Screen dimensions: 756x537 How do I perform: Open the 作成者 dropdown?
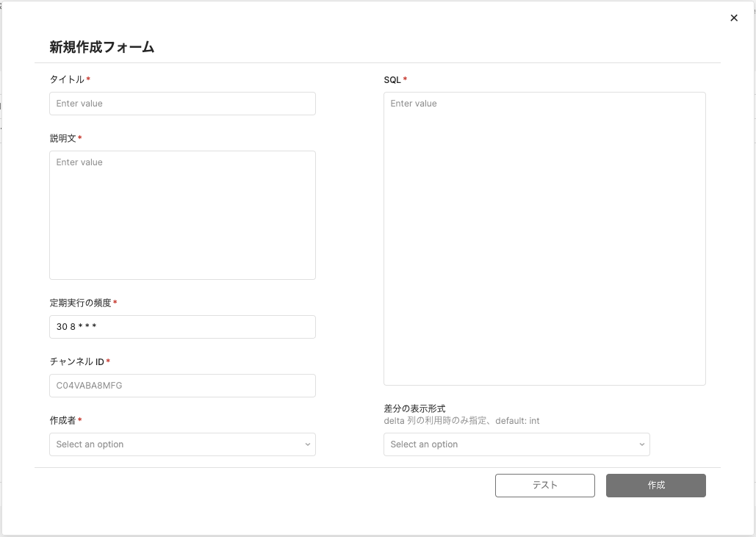tap(182, 444)
